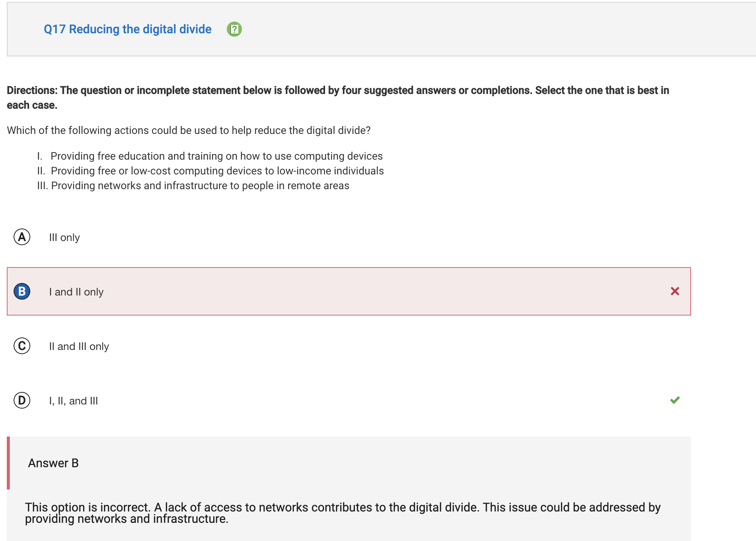Click the incorrect option explanation text
The image size is (756, 541).
click(x=342, y=513)
